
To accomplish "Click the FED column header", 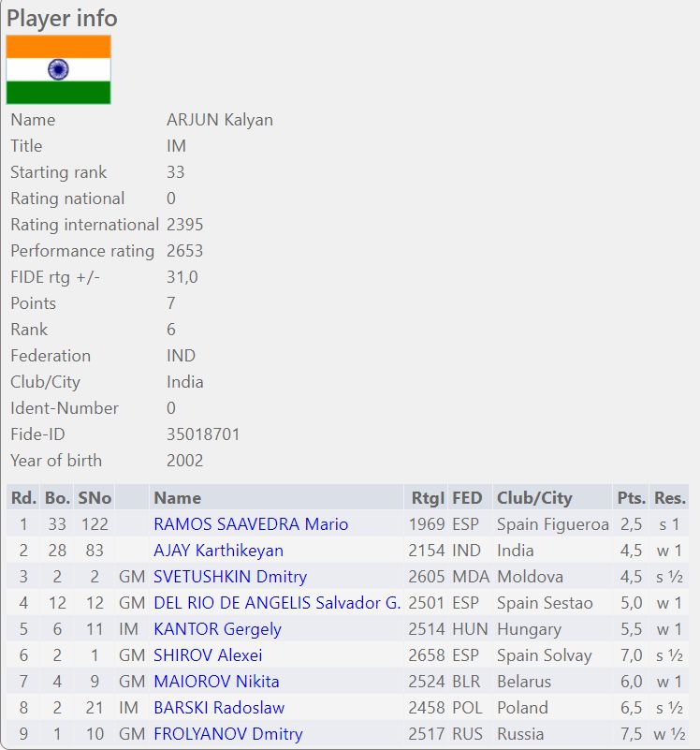I will (x=467, y=498).
